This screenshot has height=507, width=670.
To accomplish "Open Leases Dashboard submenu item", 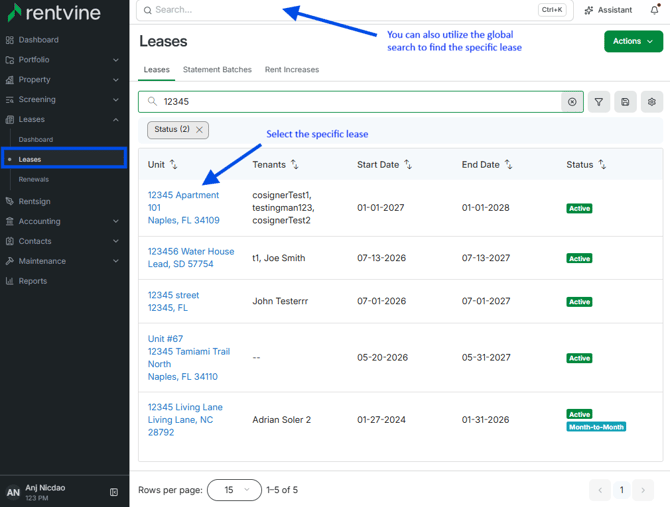I will click(36, 140).
